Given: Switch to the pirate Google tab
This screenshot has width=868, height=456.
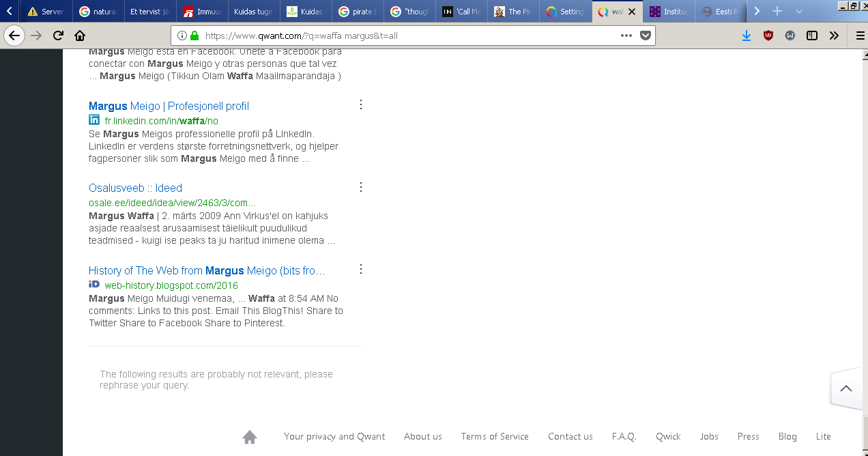Looking at the screenshot, I should coord(357,12).
